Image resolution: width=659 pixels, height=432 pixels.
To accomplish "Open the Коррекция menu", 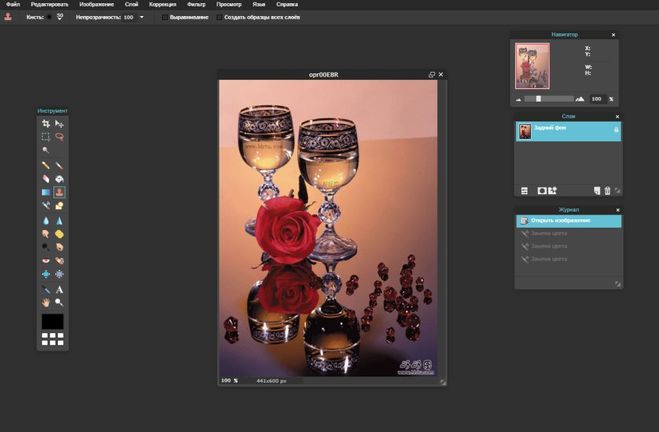I will 162,5.
